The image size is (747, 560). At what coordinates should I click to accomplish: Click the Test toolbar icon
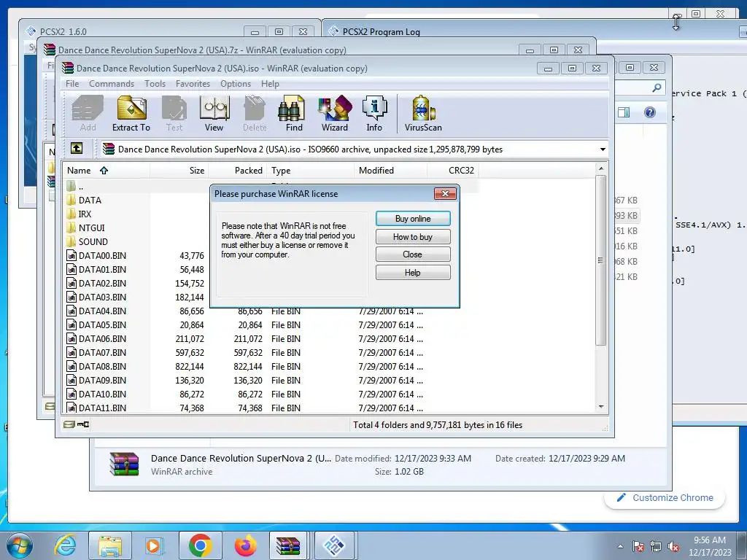[x=174, y=113]
